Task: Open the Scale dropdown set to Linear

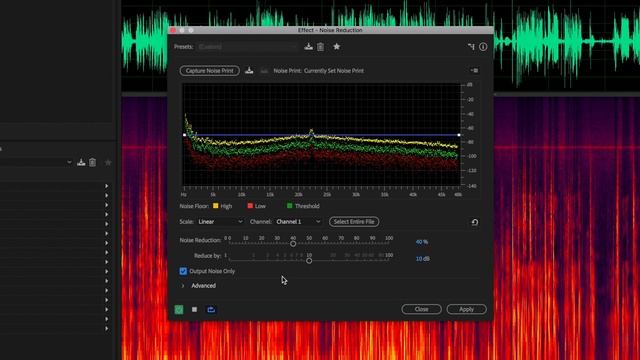Action: (220, 222)
